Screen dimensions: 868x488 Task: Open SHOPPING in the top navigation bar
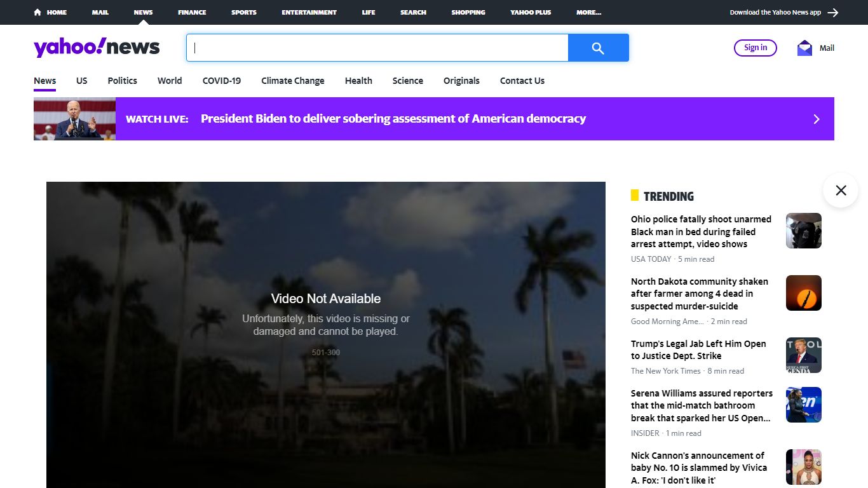click(468, 12)
